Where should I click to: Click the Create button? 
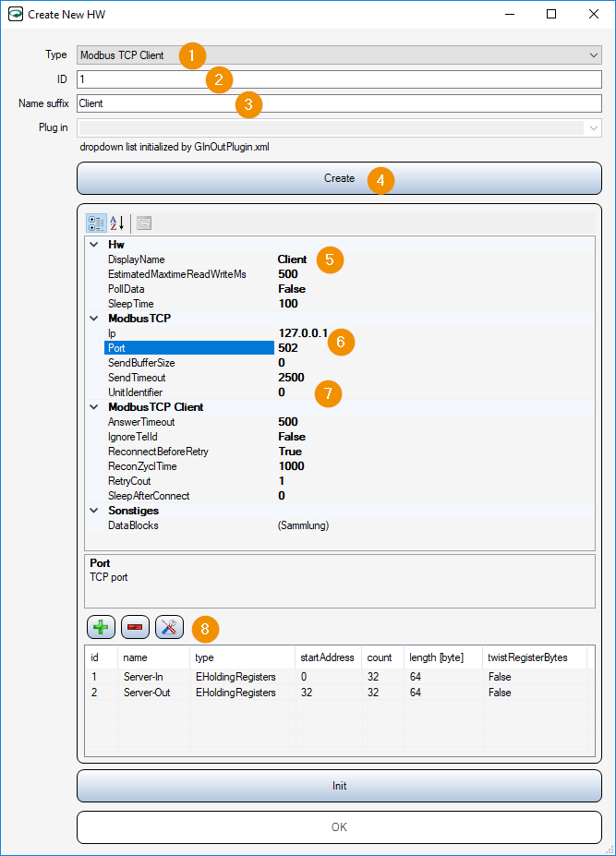click(339, 178)
